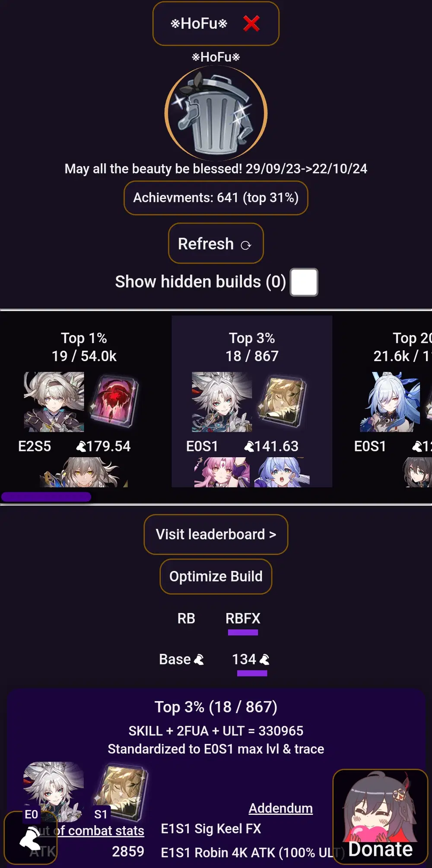Select the 134 speed option
432x868 pixels.
pyautogui.click(x=251, y=660)
